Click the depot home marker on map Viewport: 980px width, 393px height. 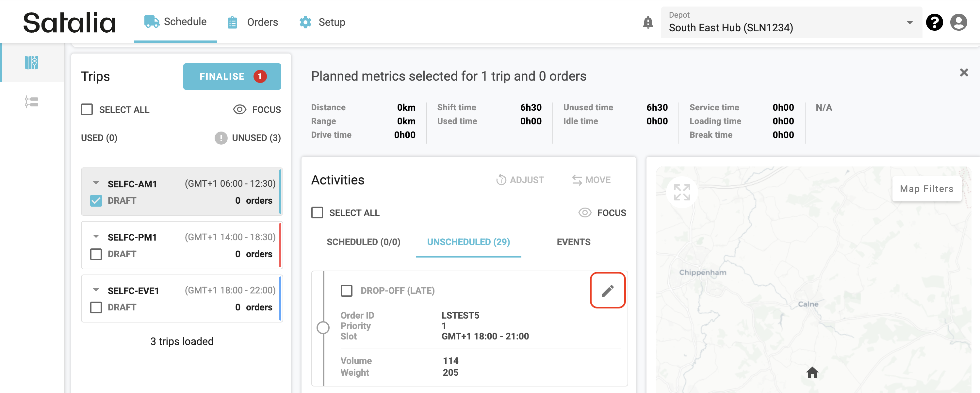tap(812, 372)
